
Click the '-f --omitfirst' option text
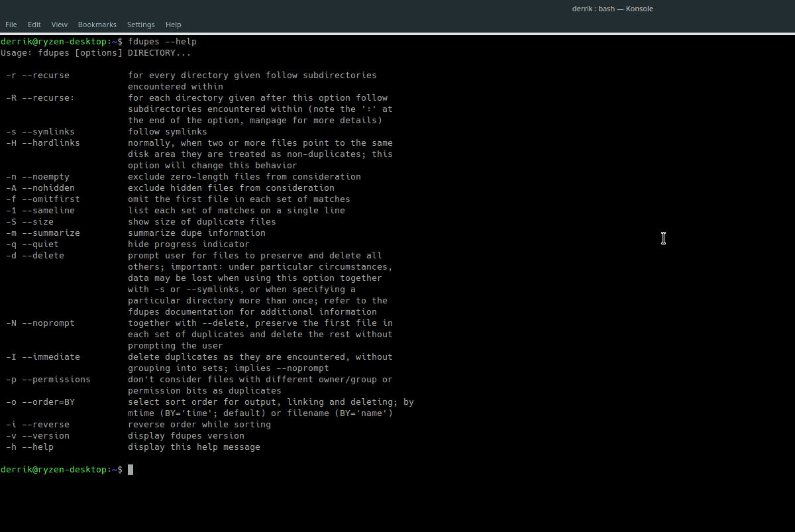43,199
